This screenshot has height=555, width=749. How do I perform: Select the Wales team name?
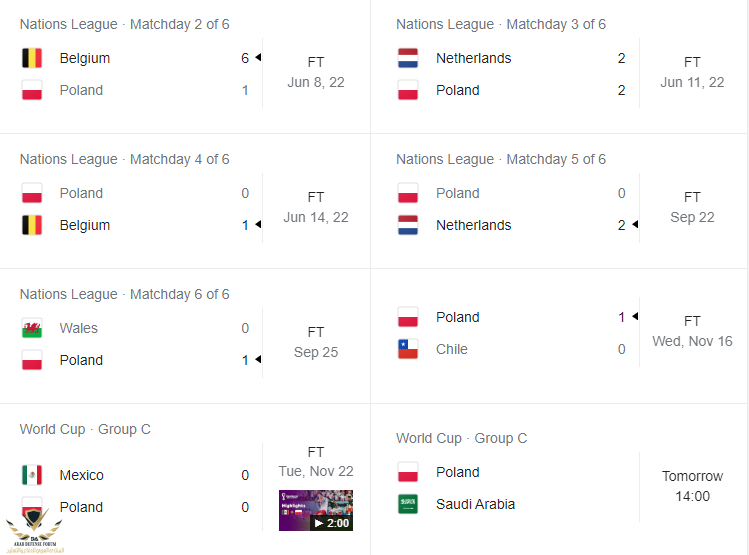[78, 328]
